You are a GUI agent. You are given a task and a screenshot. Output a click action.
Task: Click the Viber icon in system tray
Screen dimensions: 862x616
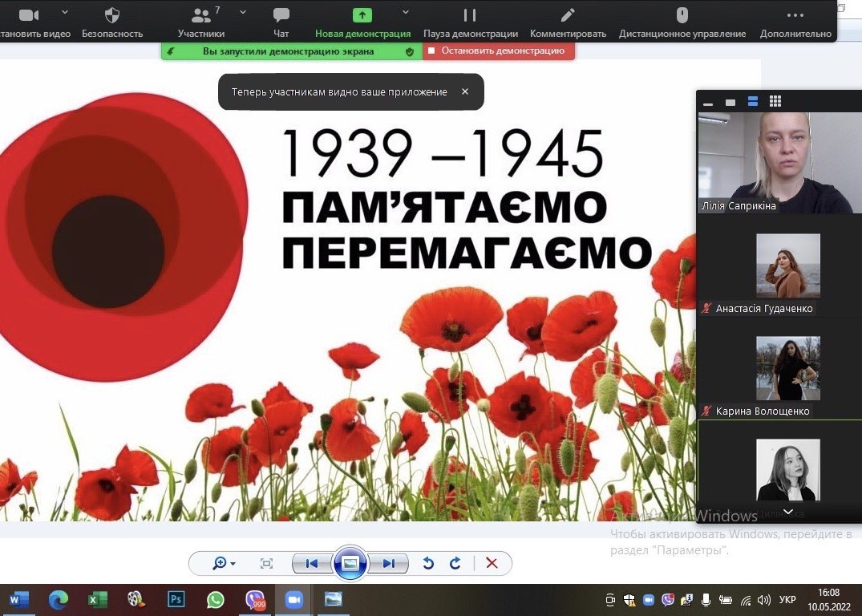[668, 600]
